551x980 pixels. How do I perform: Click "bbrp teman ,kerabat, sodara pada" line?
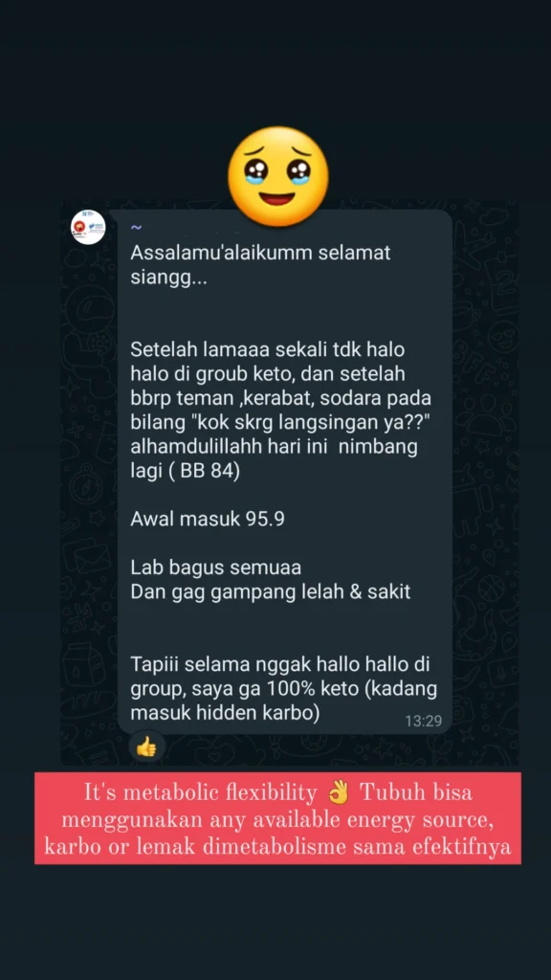click(281, 399)
